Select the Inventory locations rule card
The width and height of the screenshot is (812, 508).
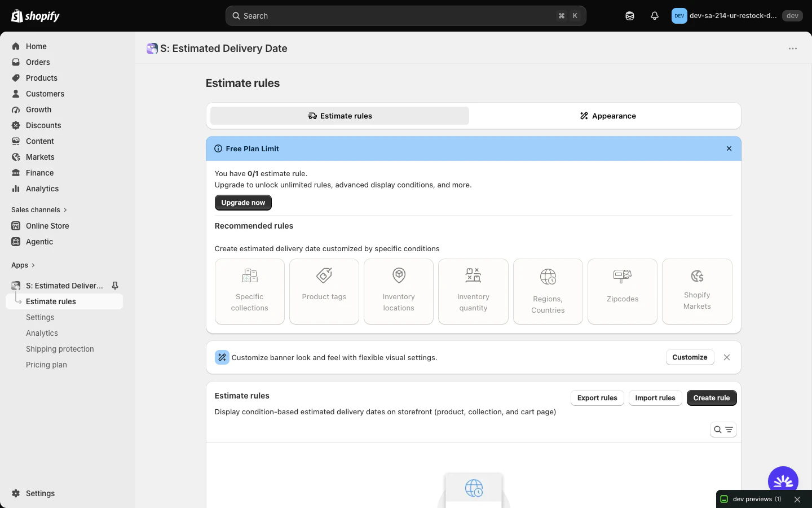click(x=399, y=291)
